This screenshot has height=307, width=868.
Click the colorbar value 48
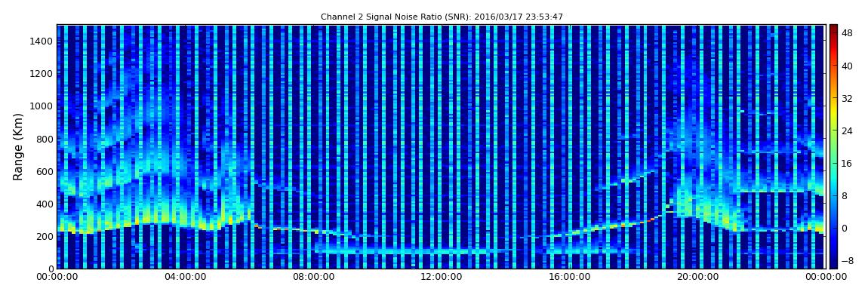click(847, 33)
